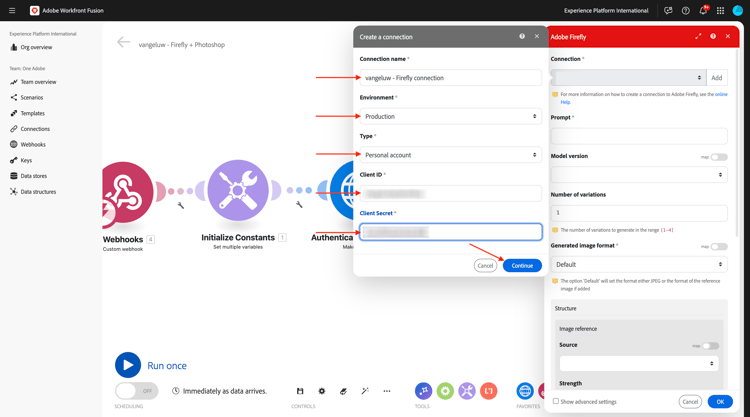Click the wrench icon after Initialize Constants

tap(299, 205)
